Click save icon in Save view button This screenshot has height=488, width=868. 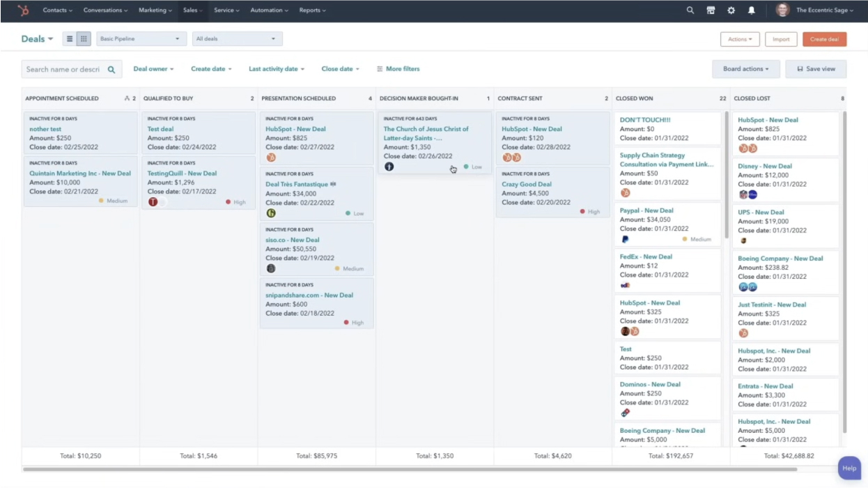(800, 69)
